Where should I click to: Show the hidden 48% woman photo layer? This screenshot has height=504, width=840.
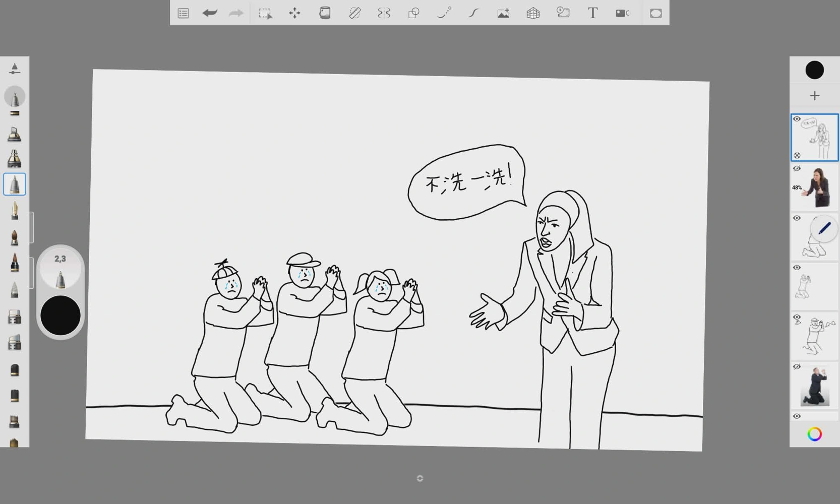pos(797,169)
